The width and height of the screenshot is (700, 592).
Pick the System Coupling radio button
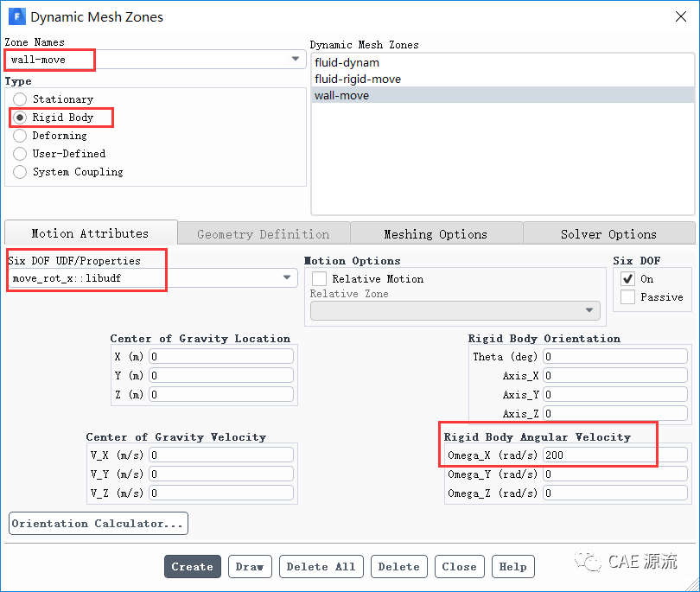coord(20,172)
